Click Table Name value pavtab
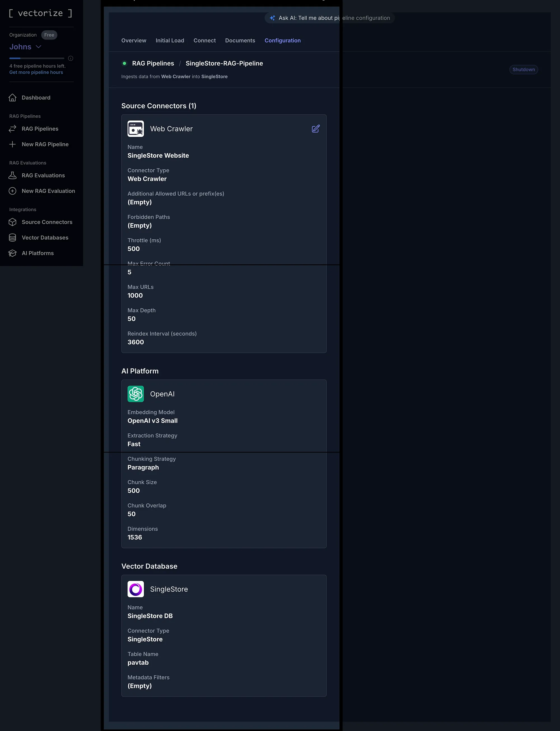Image resolution: width=560 pixels, height=731 pixels. (x=138, y=663)
